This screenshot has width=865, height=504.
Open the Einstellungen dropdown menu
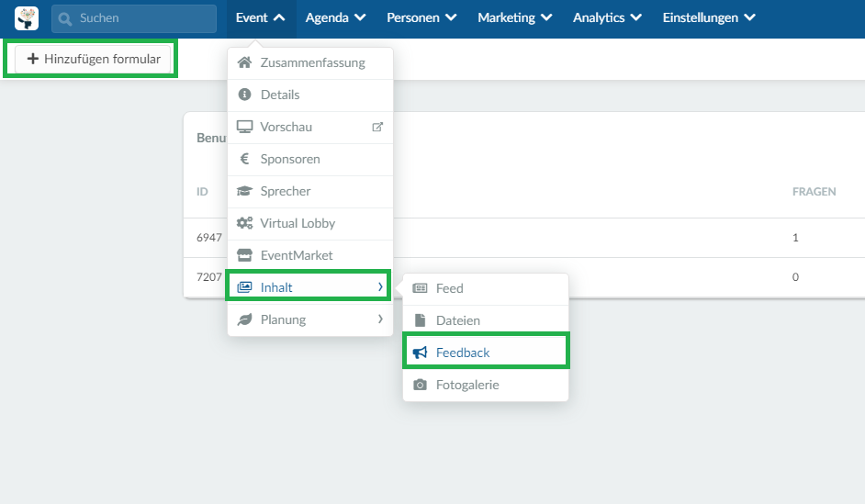[x=709, y=18]
